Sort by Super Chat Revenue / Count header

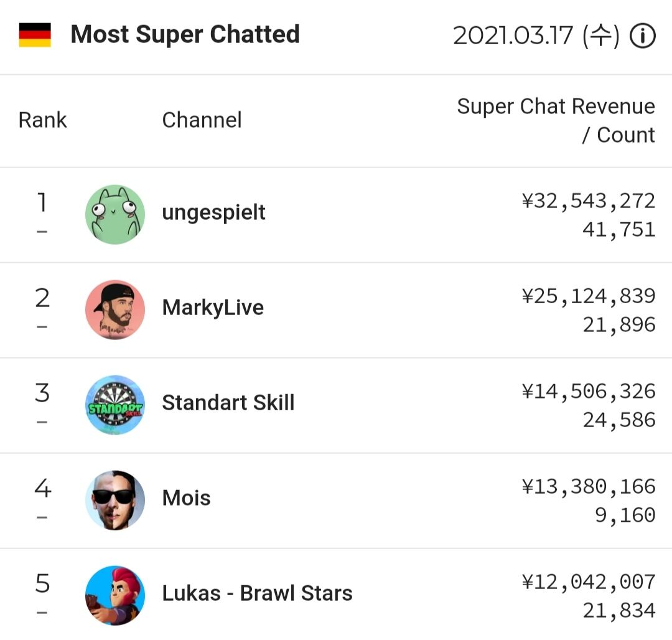tap(556, 120)
